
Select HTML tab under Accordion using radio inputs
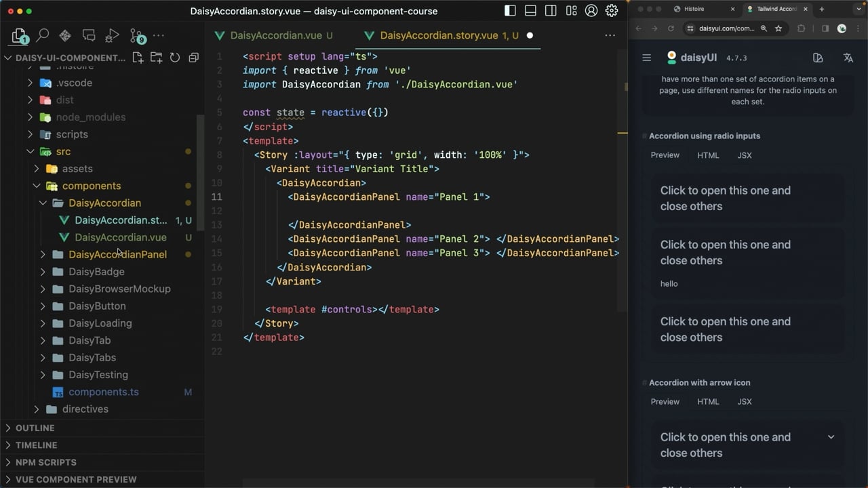click(x=708, y=155)
